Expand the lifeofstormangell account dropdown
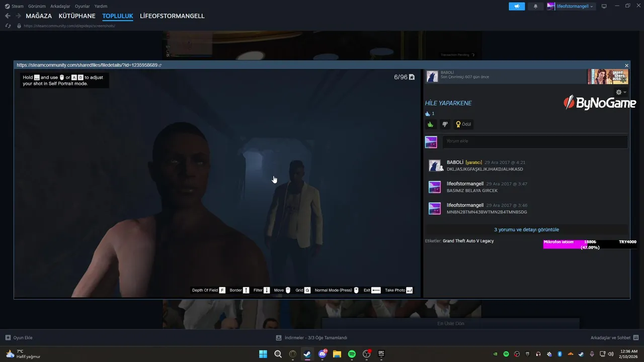644x362 pixels. (571, 6)
